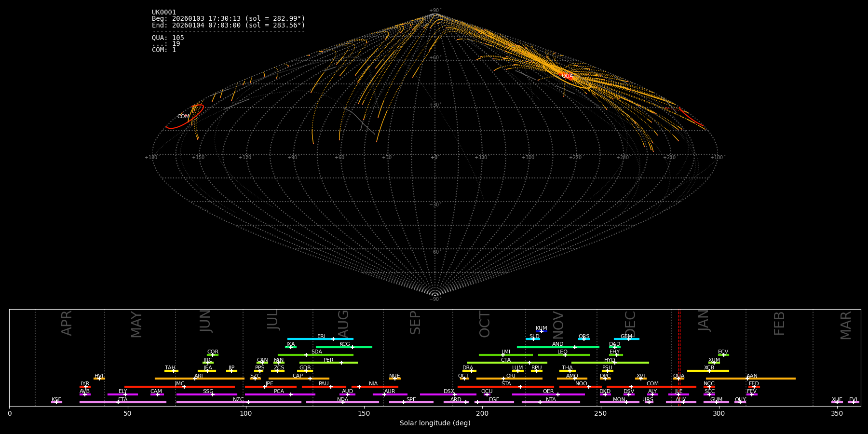Click the GUM shower label
This screenshot has width=868, height=434.
click(716, 400)
